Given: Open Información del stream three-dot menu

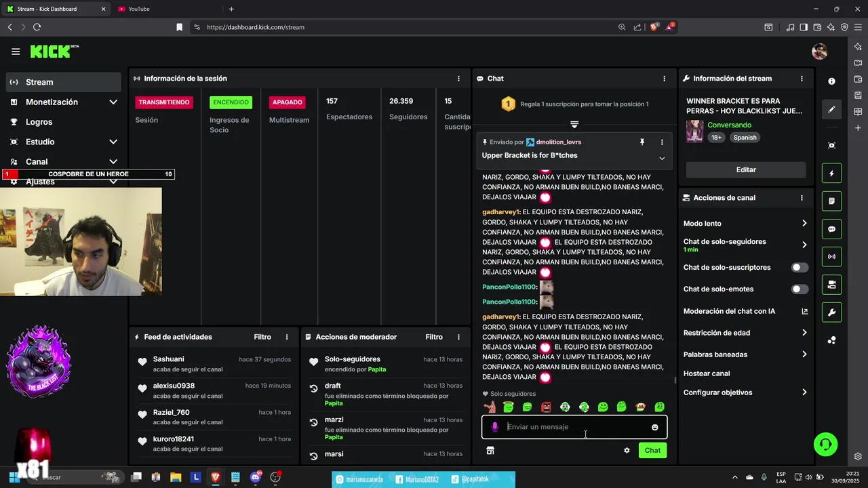Looking at the screenshot, I should click(802, 79).
